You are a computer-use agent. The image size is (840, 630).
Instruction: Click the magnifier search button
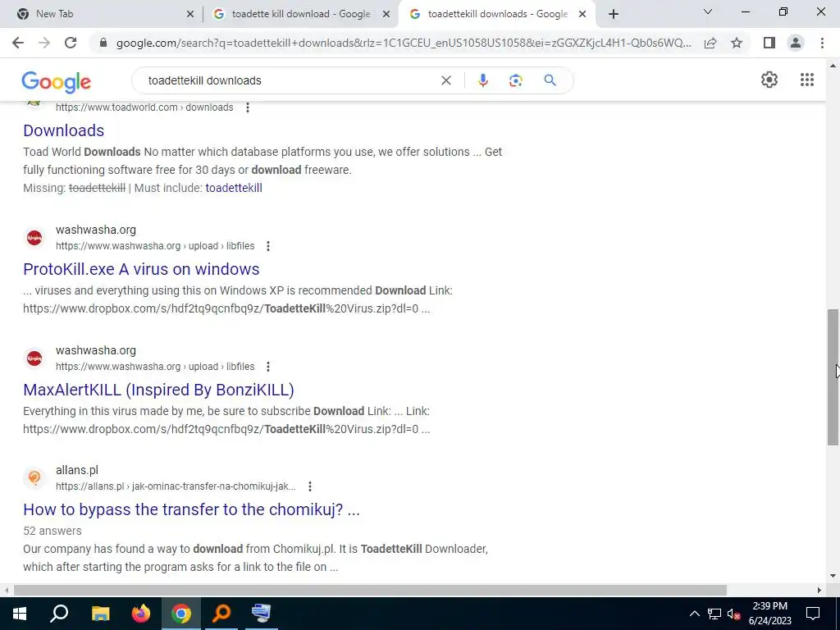(x=550, y=80)
